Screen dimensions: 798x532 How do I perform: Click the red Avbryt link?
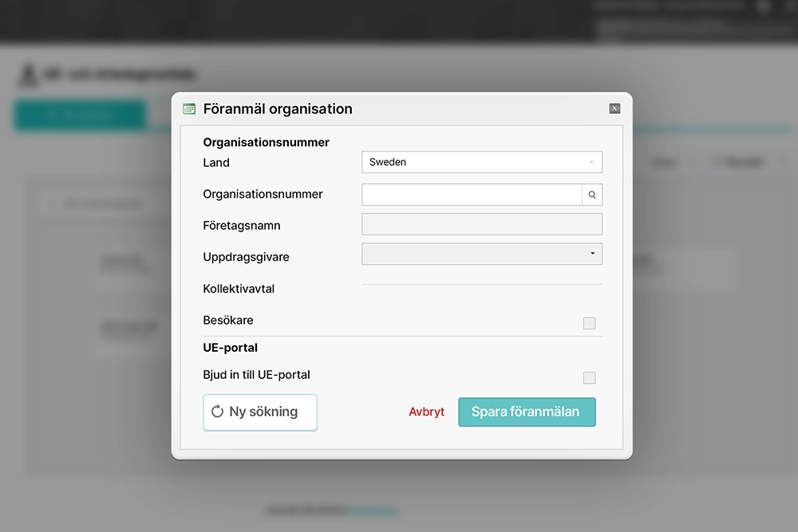[x=427, y=412]
